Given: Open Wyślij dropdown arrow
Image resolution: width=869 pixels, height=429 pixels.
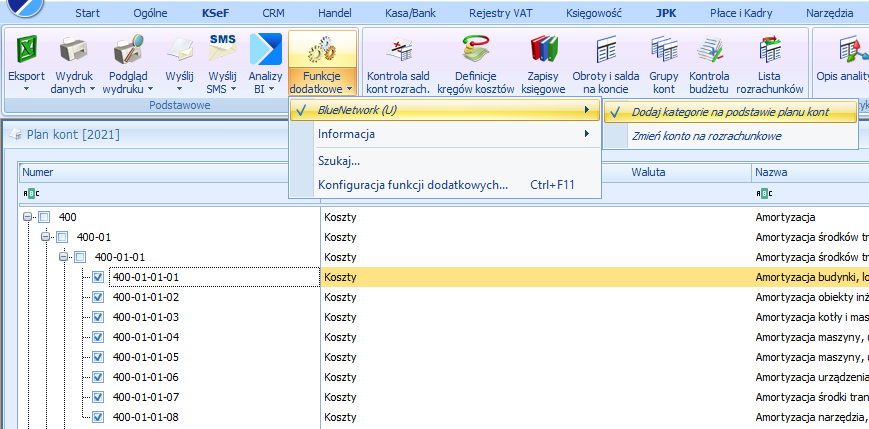Looking at the screenshot, I should 180,89.
